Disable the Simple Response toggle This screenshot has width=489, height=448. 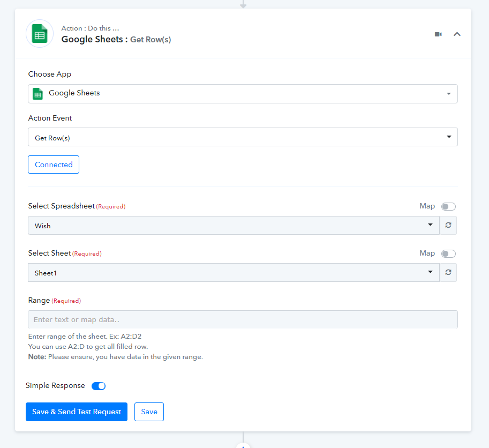pos(99,386)
